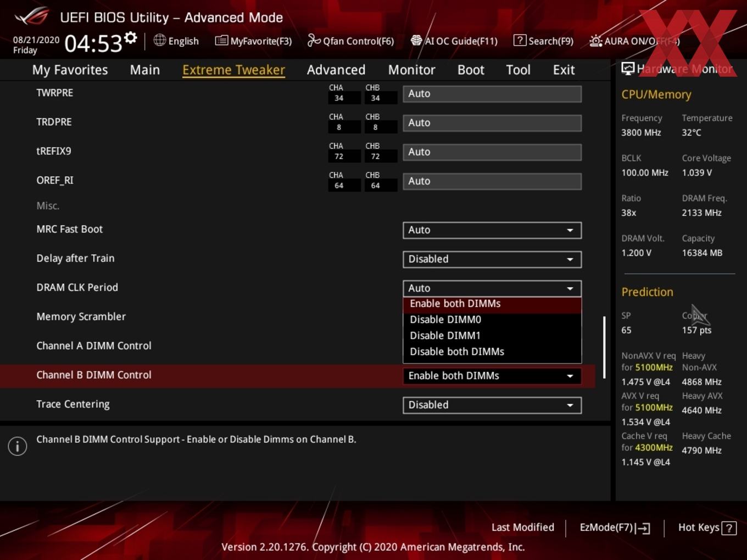Click the 08/21/2020 date text
The image size is (747, 560).
coord(36,40)
